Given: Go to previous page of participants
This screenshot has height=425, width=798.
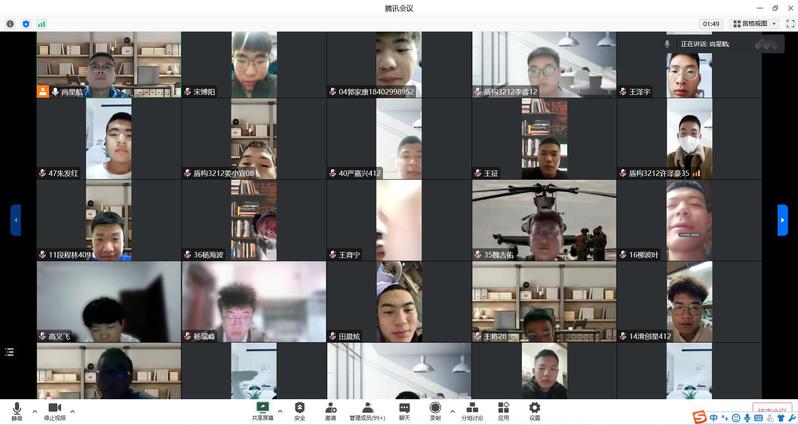Looking at the screenshot, I should coord(15,220).
